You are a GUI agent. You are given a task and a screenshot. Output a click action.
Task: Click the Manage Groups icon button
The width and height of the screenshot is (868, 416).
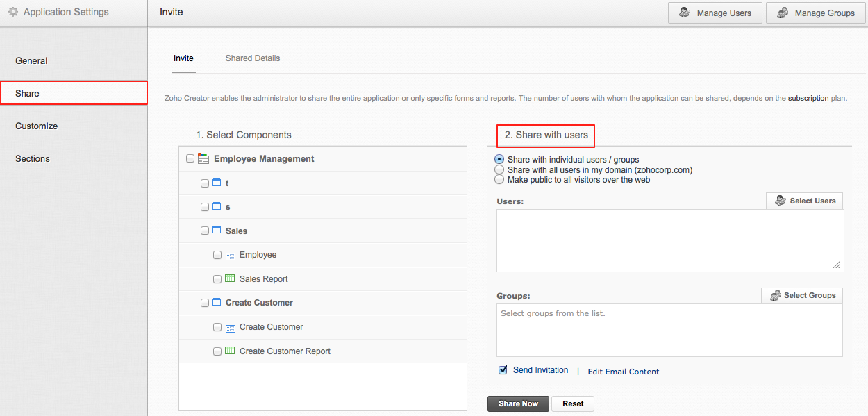783,13
